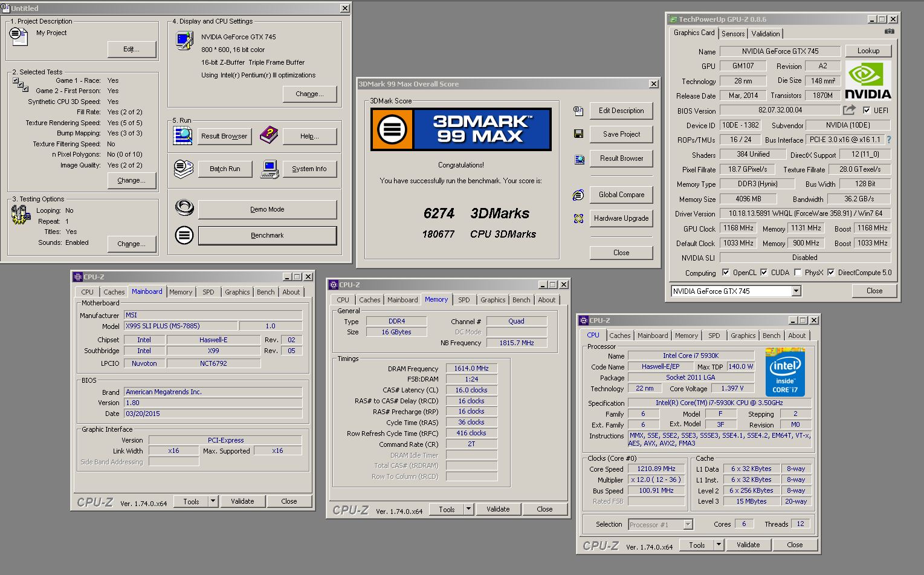Viewport: 924px width, 575px height.
Task: Click the Batch Run button
Action: [x=225, y=169]
